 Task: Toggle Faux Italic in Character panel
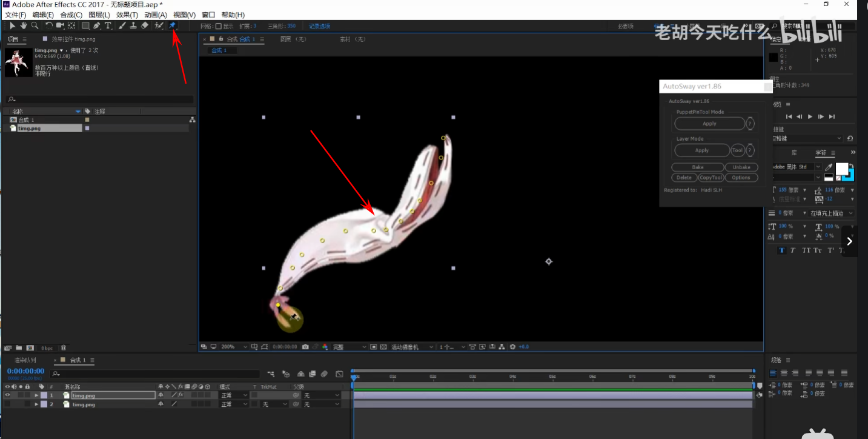[x=793, y=250]
